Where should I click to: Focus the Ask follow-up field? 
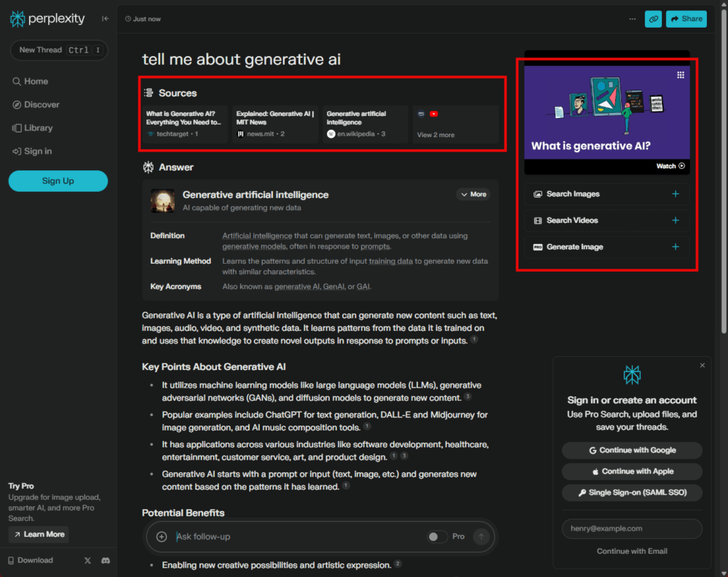coord(297,537)
